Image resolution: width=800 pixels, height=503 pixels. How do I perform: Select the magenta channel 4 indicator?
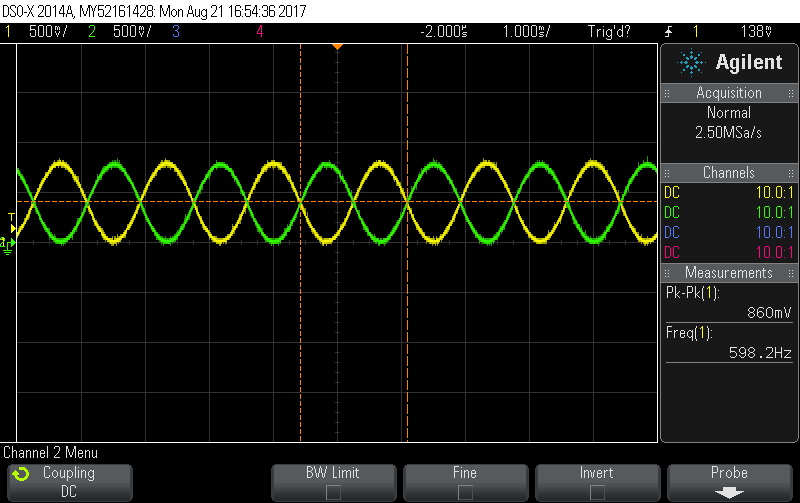[x=260, y=32]
